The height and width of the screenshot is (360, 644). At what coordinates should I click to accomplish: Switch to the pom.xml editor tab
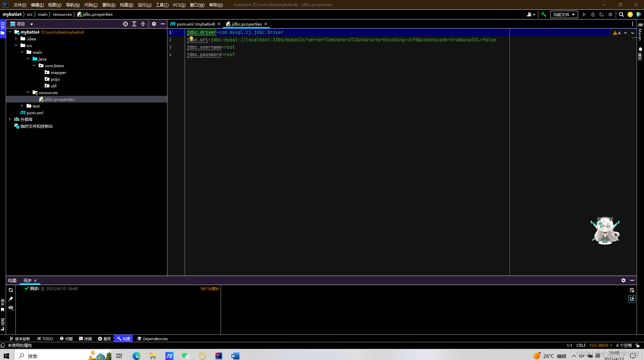[x=194, y=24]
